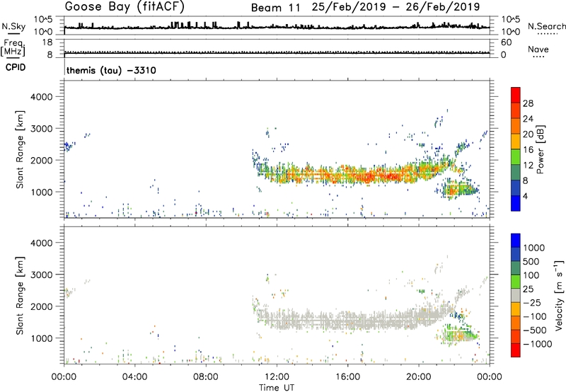Click the '-1000' velocity scale value
This screenshot has height=392, width=566.
point(537,344)
